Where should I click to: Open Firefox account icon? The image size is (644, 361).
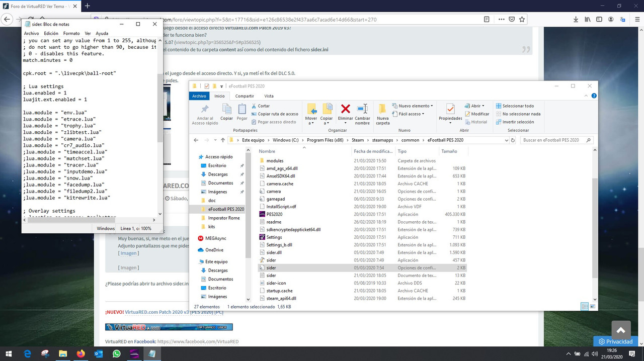[x=611, y=20]
